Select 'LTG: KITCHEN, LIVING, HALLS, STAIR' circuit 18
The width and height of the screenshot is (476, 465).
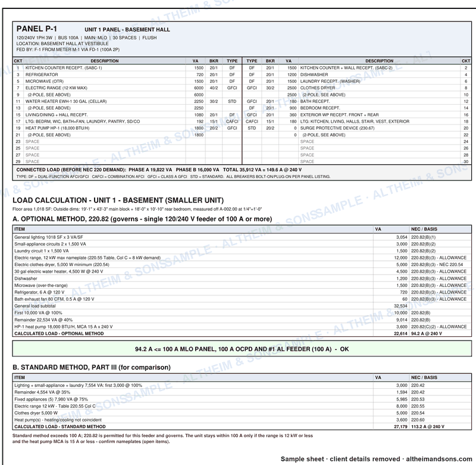355,121
